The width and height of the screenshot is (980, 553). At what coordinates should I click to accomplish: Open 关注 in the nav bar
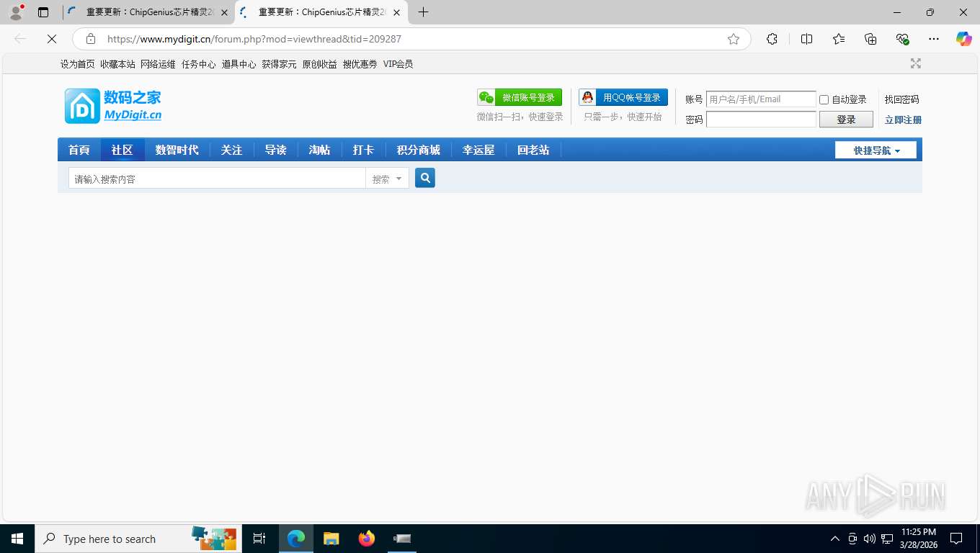coord(232,150)
